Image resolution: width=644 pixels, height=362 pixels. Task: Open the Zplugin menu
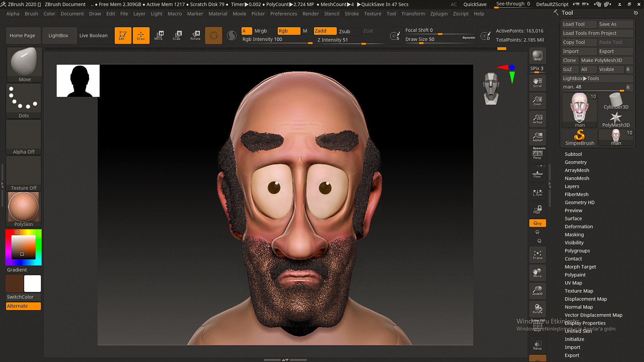pyautogui.click(x=439, y=14)
